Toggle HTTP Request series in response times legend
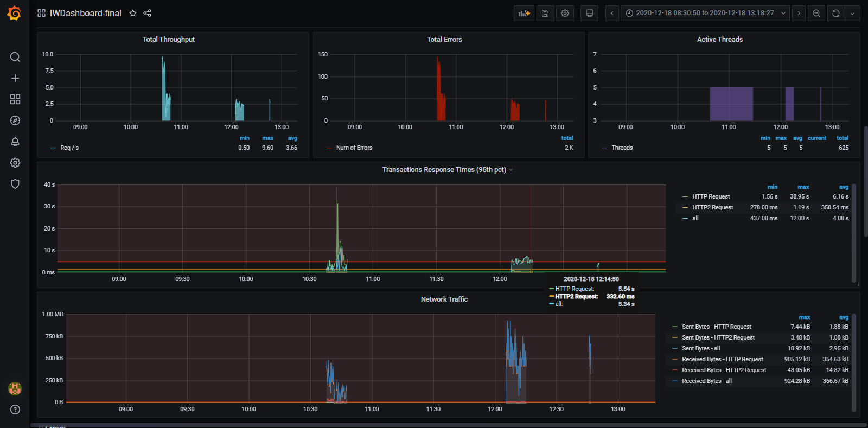Viewport: 868px width, 428px height. [x=711, y=196]
